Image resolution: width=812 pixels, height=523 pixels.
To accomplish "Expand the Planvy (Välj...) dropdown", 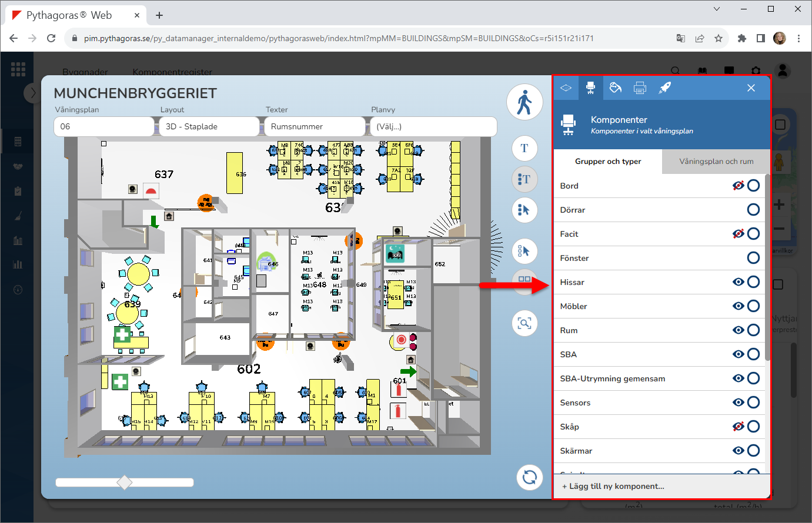I will click(x=433, y=126).
